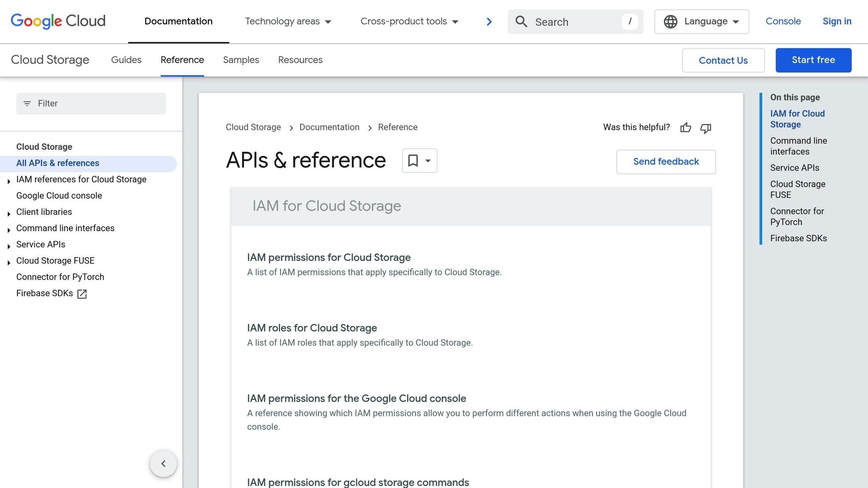868x488 pixels.
Task: Open IAM roles for Cloud Storage link
Action: tap(312, 328)
